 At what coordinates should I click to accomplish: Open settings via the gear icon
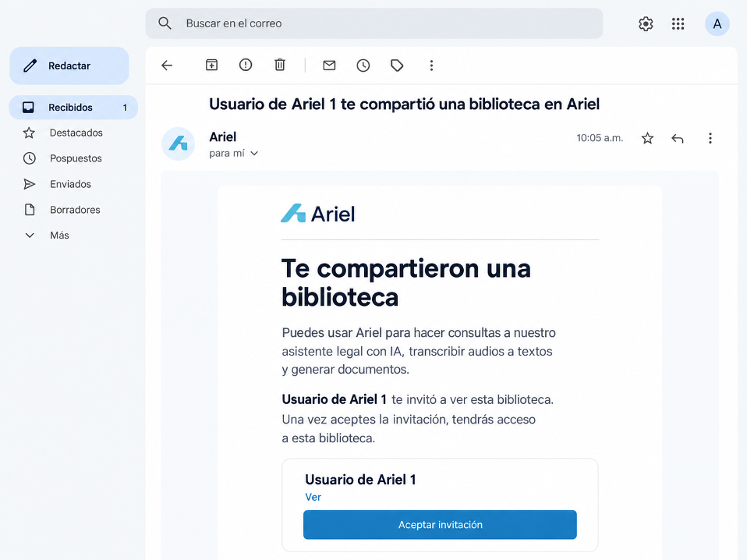coord(646,24)
